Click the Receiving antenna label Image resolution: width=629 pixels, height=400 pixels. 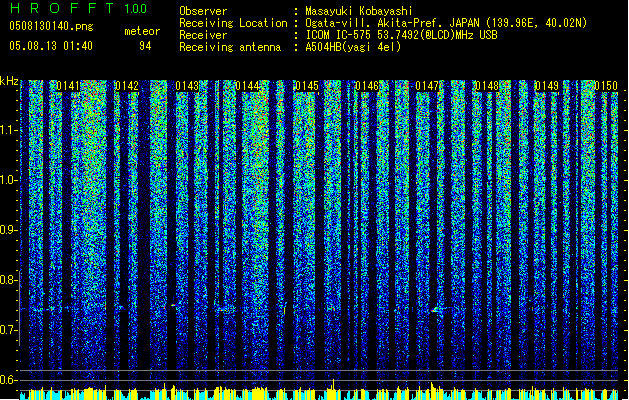click(x=230, y=47)
